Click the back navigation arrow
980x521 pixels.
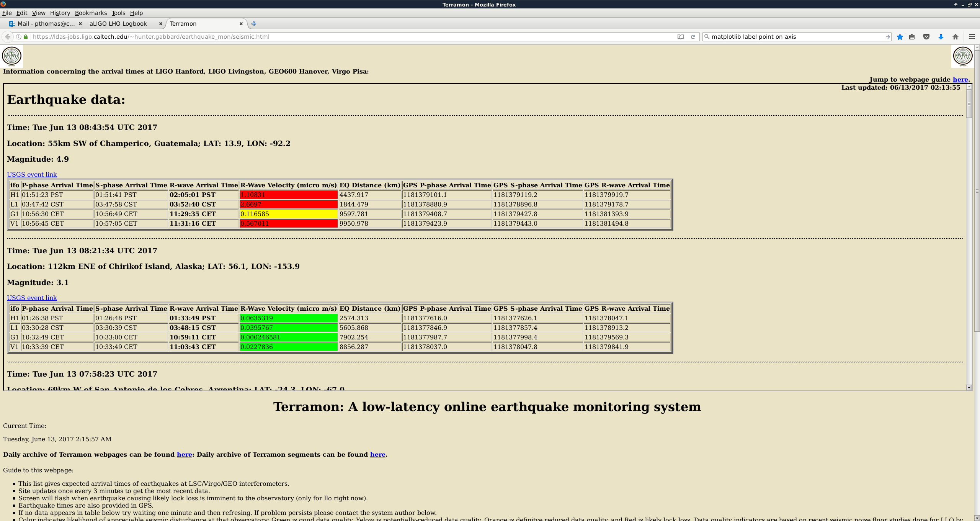click(8, 37)
